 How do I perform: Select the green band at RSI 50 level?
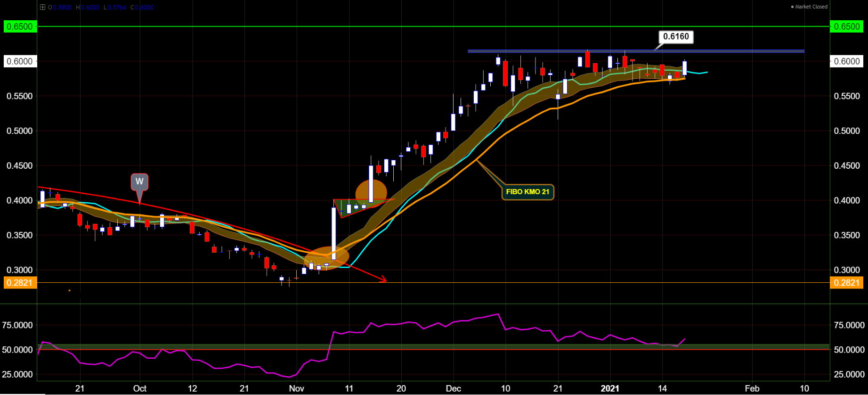[x=433, y=346]
